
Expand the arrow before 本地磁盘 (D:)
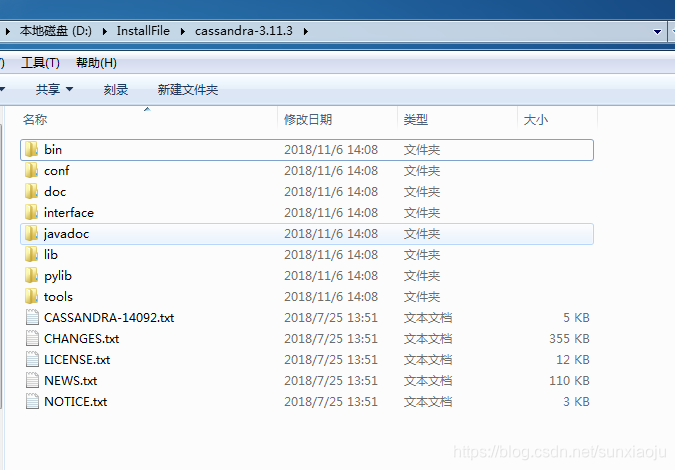8,31
